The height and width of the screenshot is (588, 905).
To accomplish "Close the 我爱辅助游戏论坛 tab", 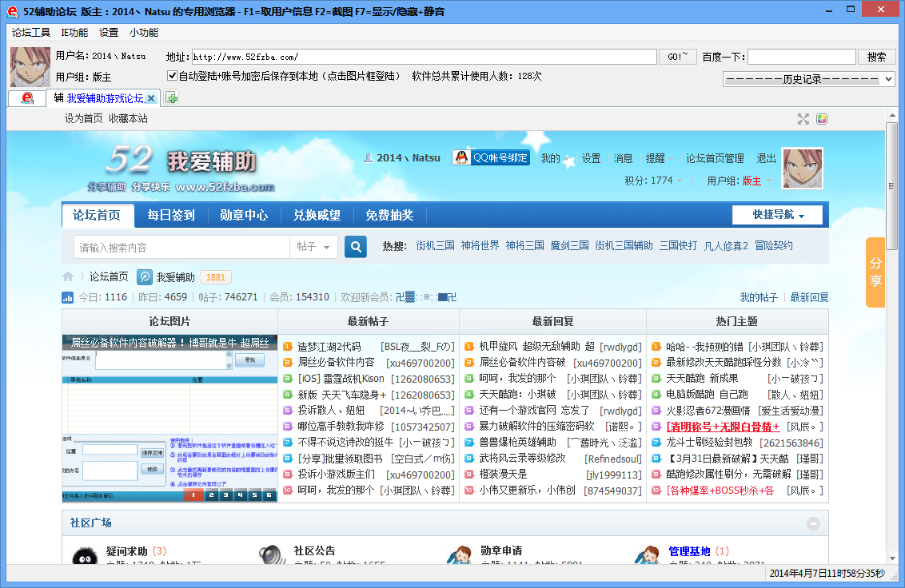I will point(151,98).
